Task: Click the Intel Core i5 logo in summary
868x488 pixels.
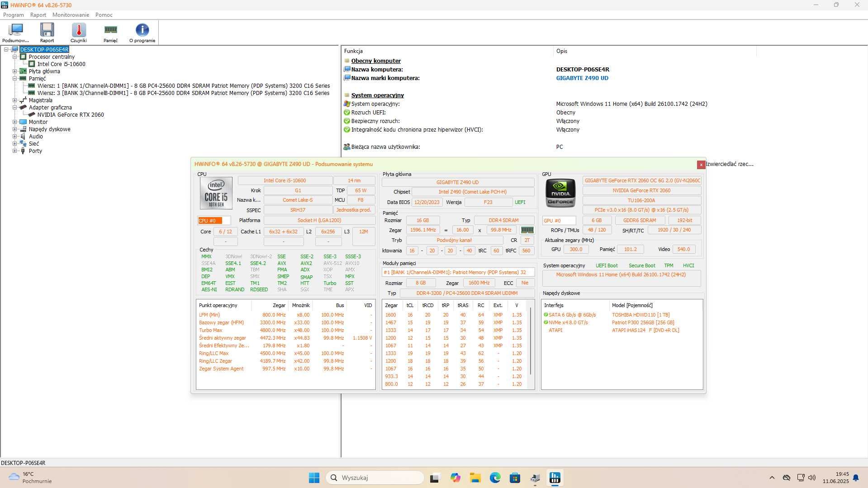Action: 216,193
